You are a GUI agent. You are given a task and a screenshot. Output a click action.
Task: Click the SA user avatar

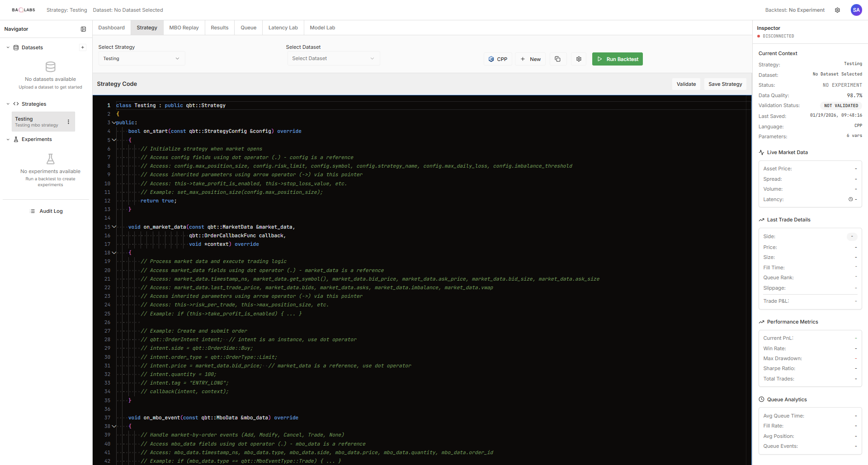coord(856,10)
